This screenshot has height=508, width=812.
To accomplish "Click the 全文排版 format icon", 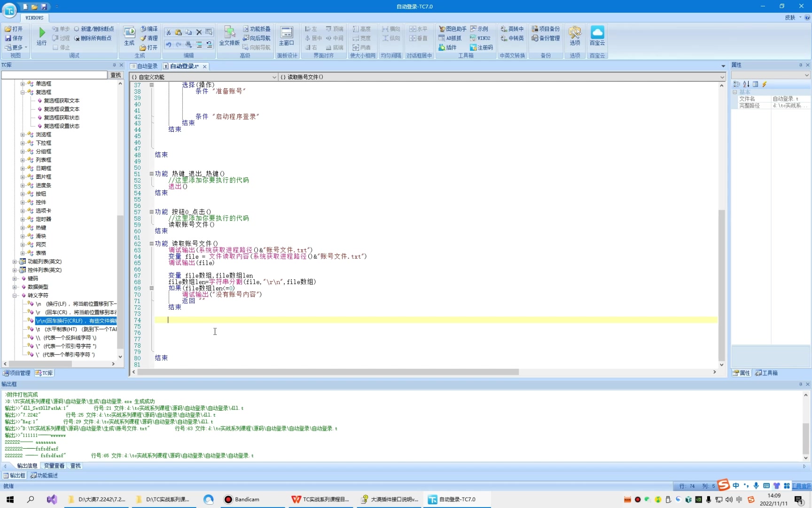I will tap(229, 33).
